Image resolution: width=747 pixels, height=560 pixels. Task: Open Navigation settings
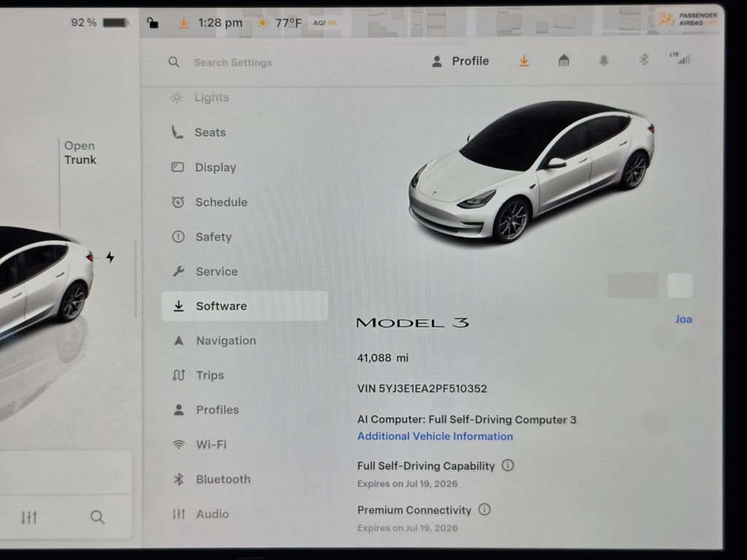point(214,341)
